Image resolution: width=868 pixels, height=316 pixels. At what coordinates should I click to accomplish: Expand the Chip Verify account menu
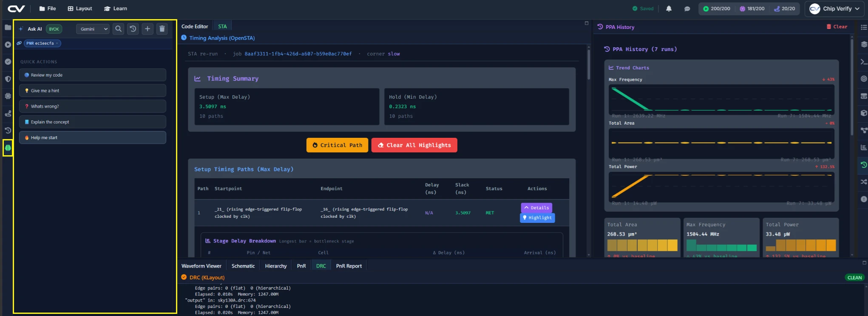coord(834,9)
